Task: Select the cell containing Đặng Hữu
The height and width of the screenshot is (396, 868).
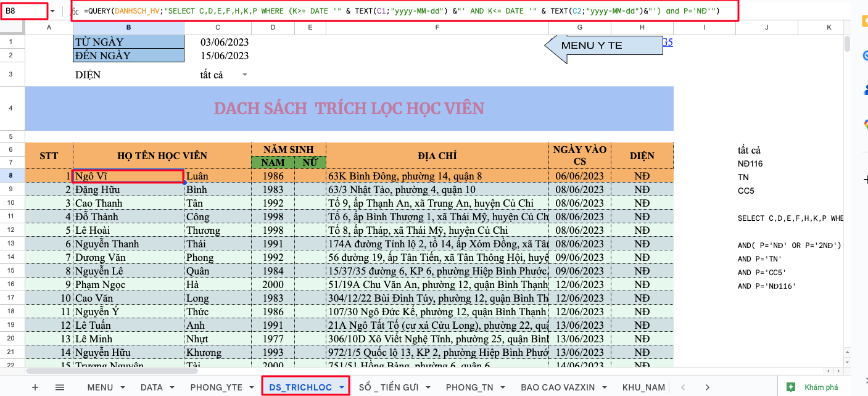Action: (128, 190)
